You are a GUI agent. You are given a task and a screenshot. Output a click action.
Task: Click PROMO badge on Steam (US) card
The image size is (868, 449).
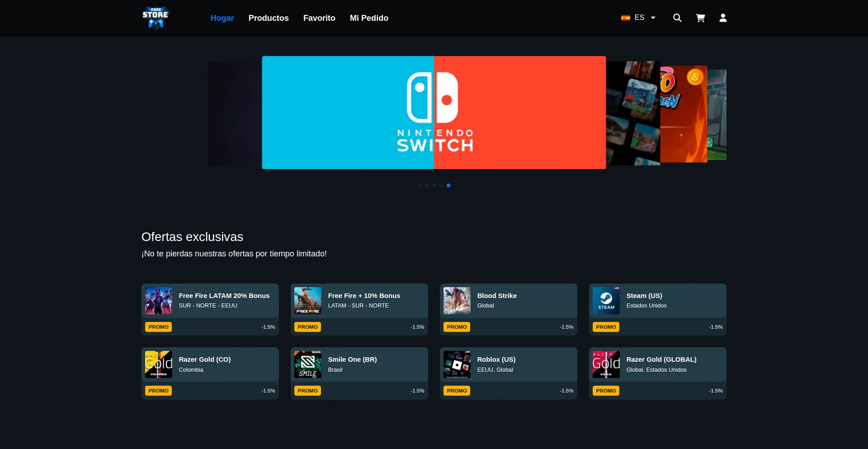pyautogui.click(x=606, y=327)
